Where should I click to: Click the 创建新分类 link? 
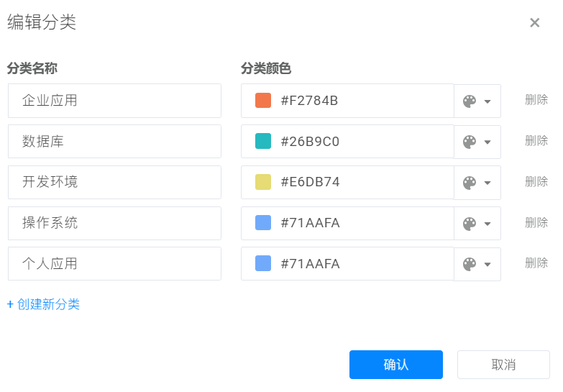[43, 304]
